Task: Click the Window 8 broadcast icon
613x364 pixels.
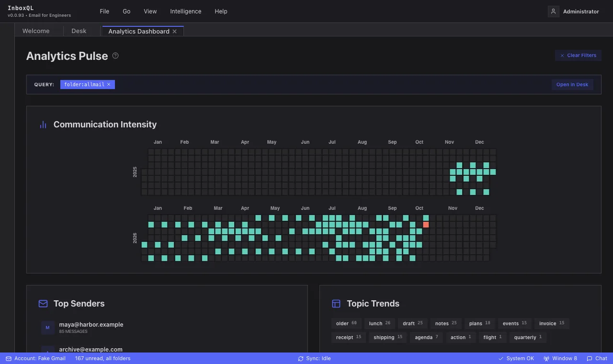Action: point(546,358)
